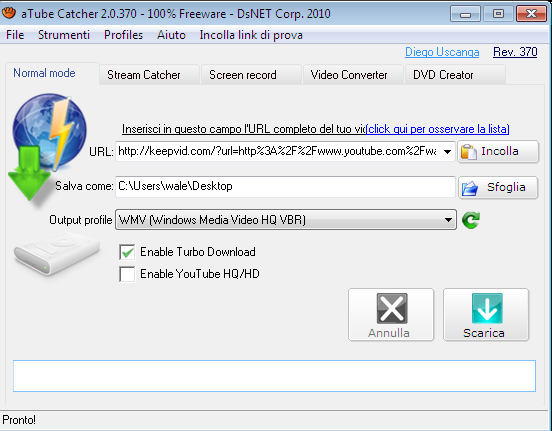Viewport: 552px width, 431px height.
Task: Select the Normal mode tab
Action: pyautogui.click(x=52, y=73)
